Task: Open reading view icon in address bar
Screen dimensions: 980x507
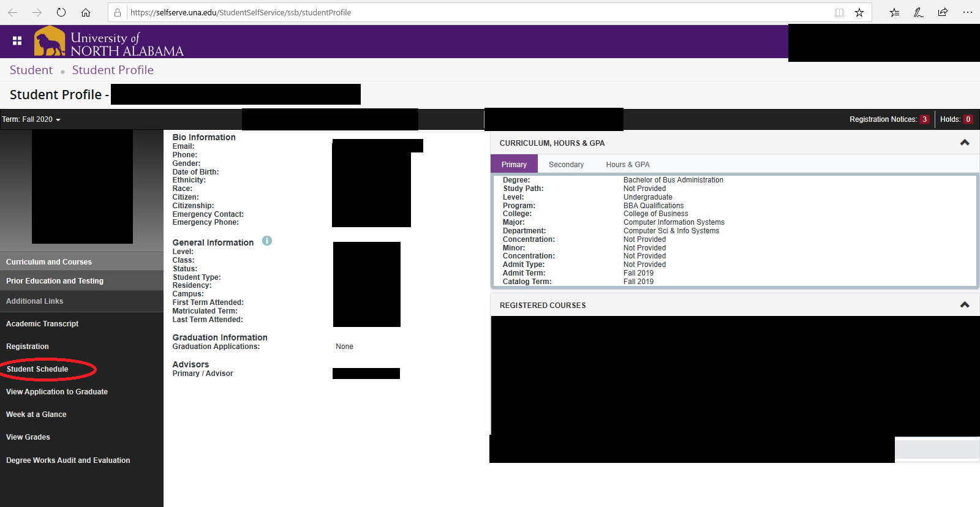Action: tap(839, 12)
